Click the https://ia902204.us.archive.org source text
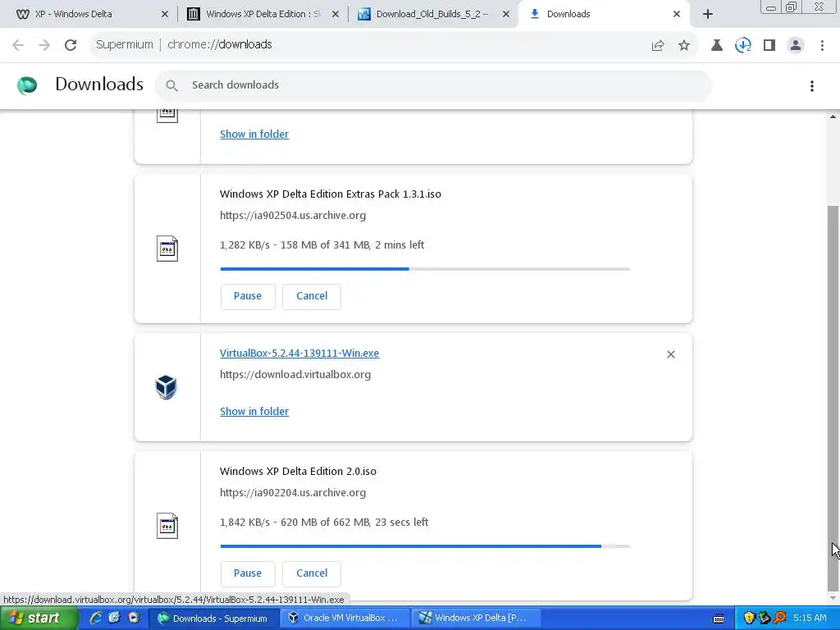840x630 pixels. tap(293, 492)
